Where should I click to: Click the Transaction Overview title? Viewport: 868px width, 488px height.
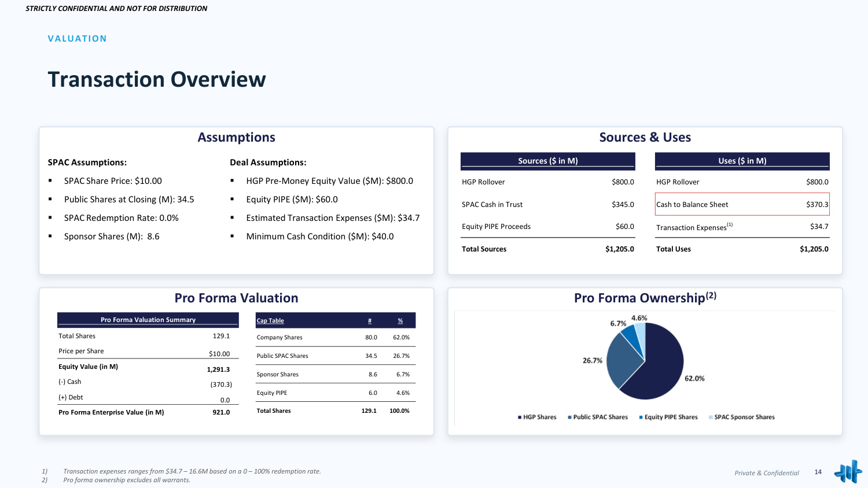[x=157, y=79]
